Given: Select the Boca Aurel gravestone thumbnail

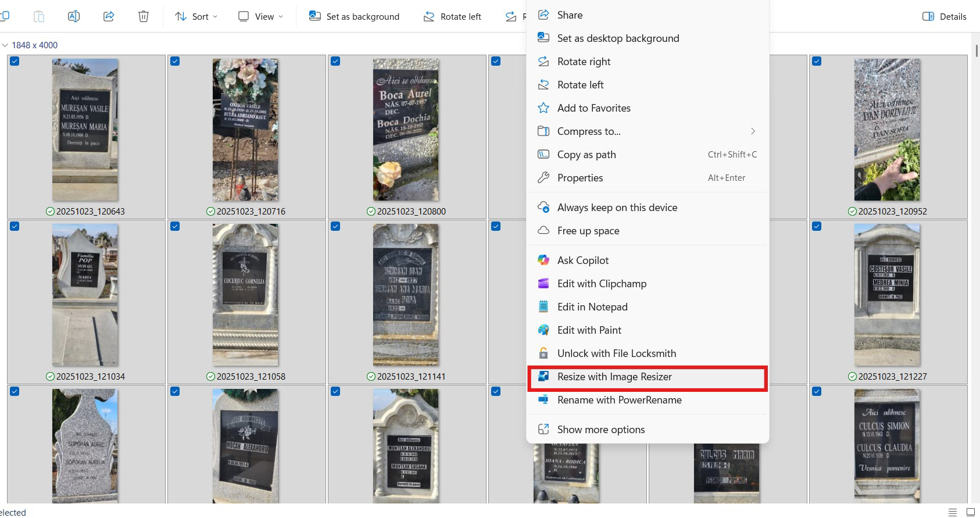Looking at the screenshot, I should (x=406, y=130).
